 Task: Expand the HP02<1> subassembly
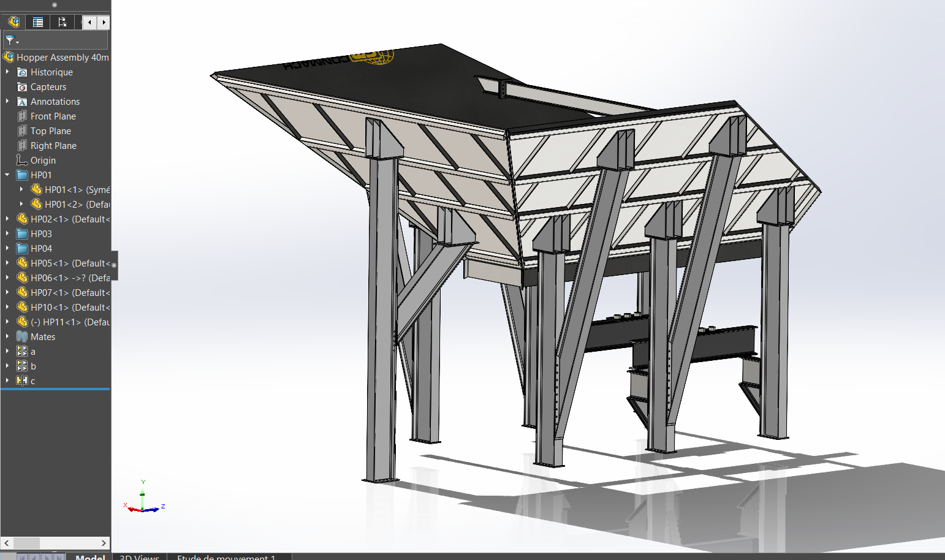click(x=7, y=219)
